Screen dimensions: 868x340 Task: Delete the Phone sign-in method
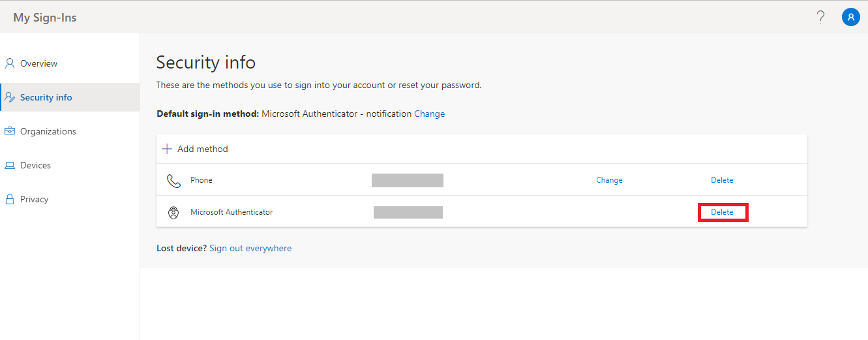722,180
